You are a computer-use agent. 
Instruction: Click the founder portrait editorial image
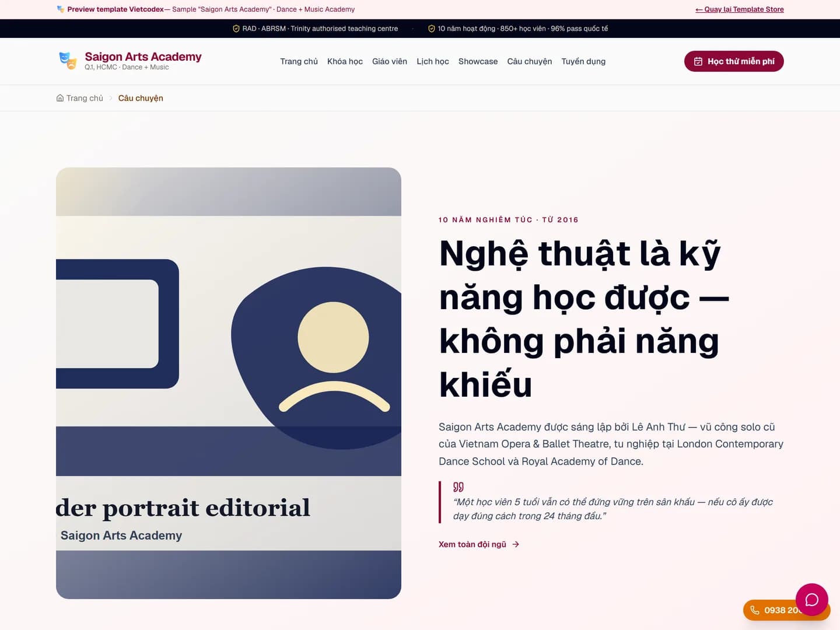click(x=229, y=383)
